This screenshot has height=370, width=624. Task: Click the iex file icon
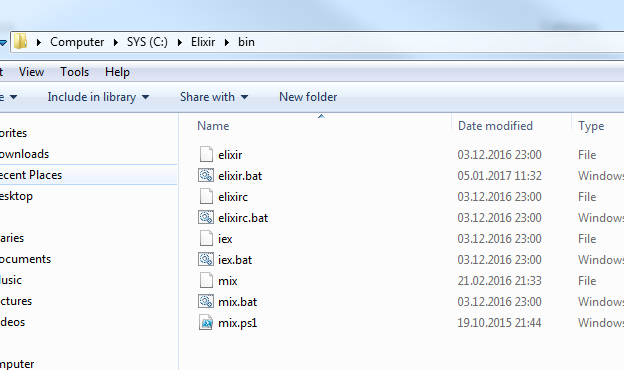click(x=206, y=239)
